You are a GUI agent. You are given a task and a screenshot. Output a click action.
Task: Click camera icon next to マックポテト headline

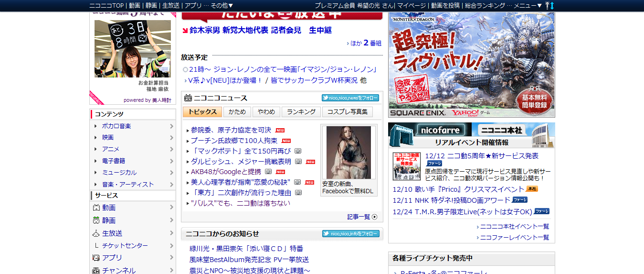tap(298, 151)
